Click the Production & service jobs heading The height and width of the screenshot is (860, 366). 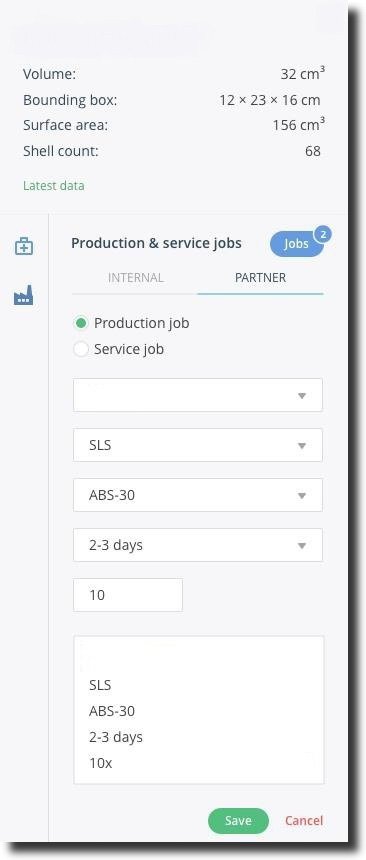tap(156, 243)
